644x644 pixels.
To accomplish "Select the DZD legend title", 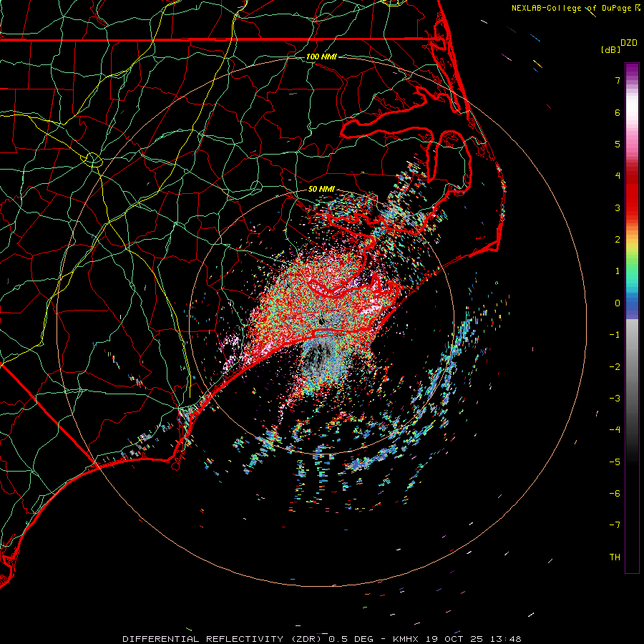I will (x=629, y=43).
